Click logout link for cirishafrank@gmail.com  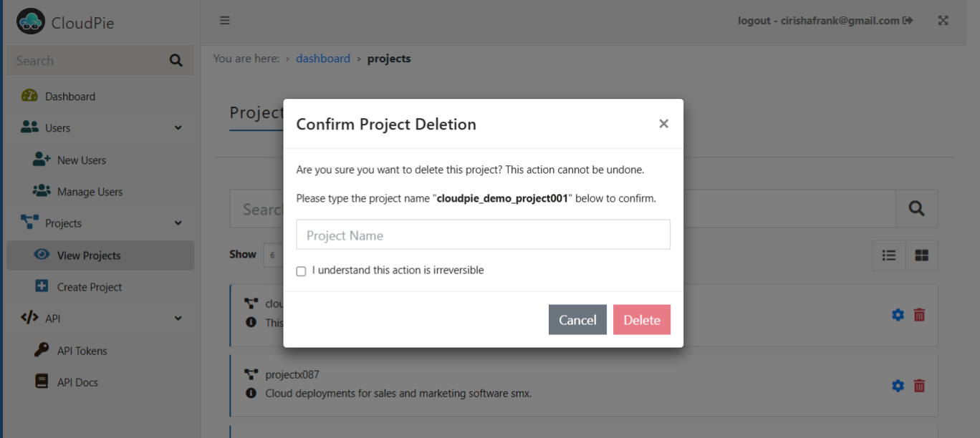pyautogui.click(x=825, y=21)
